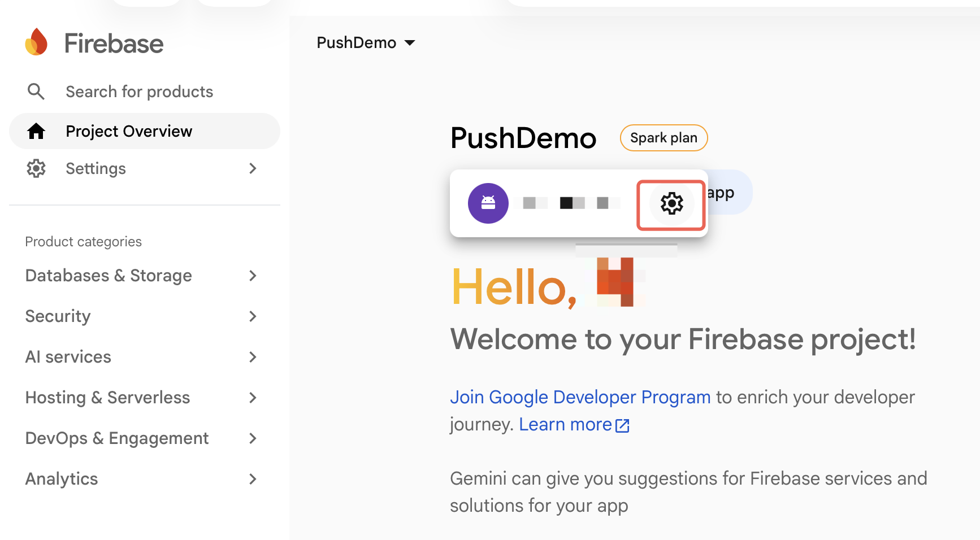This screenshot has width=980, height=540.
Task: Open Join Google Developer Program link
Action: (580, 397)
